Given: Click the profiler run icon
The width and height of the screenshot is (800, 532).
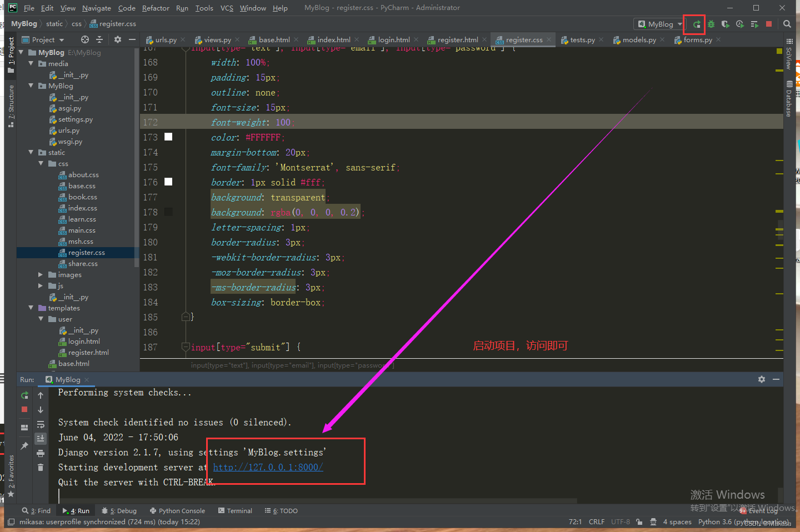Looking at the screenshot, I should pyautogui.click(x=740, y=24).
